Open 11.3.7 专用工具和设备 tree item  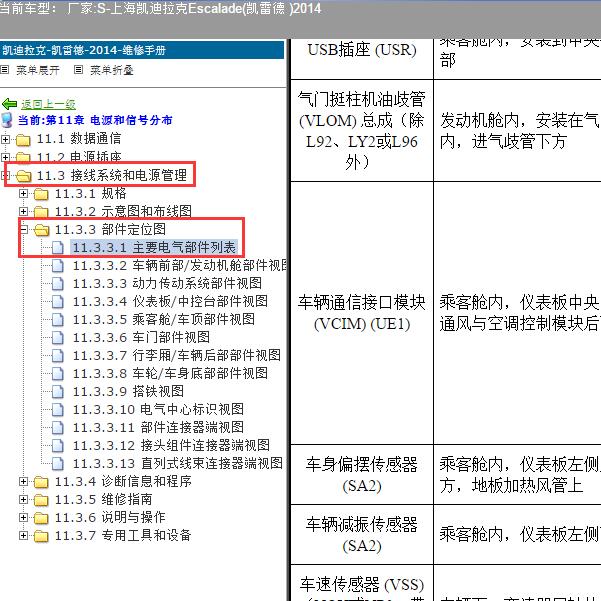123,535
